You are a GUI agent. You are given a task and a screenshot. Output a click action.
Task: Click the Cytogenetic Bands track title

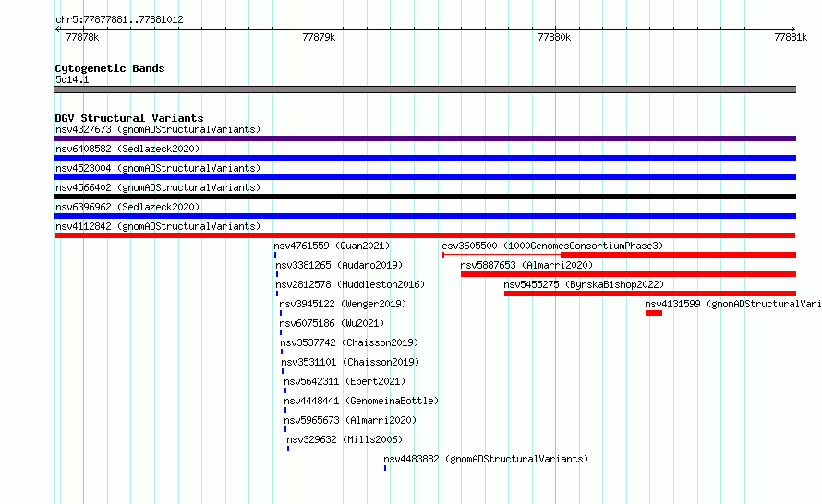click(x=110, y=68)
